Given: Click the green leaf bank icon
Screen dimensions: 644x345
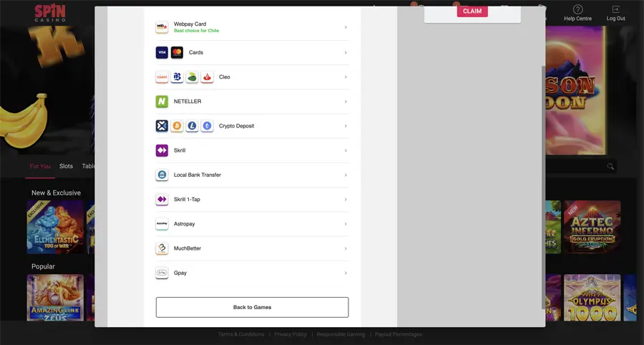Looking at the screenshot, I should pyautogui.click(x=192, y=77).
